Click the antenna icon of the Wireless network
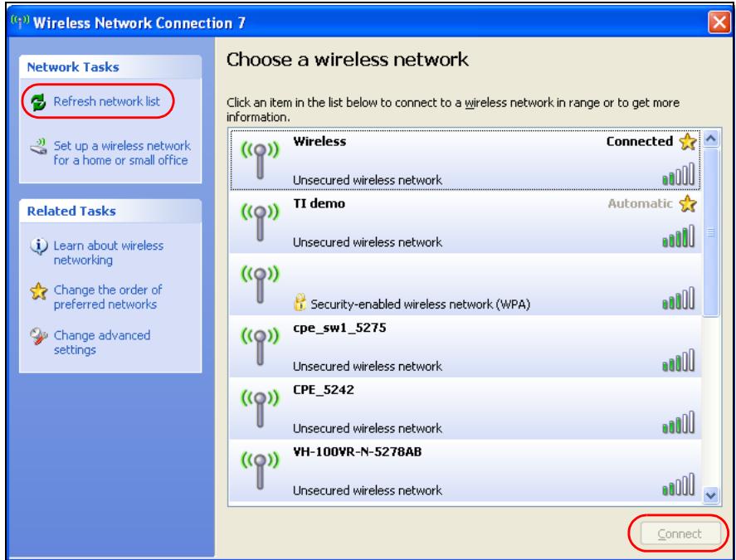Screen dimensions: 736x560 point(260,161)
